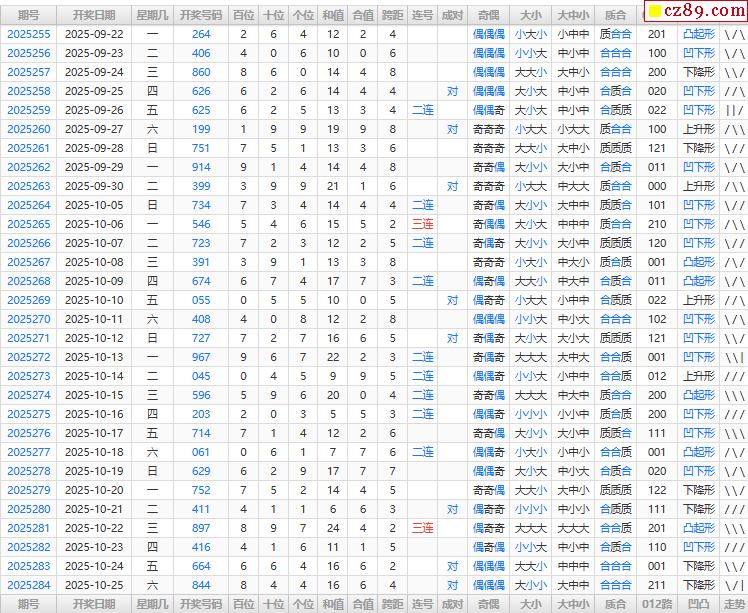Click winning number 055
Screen dimensions: 748x613
click(201, 300)
